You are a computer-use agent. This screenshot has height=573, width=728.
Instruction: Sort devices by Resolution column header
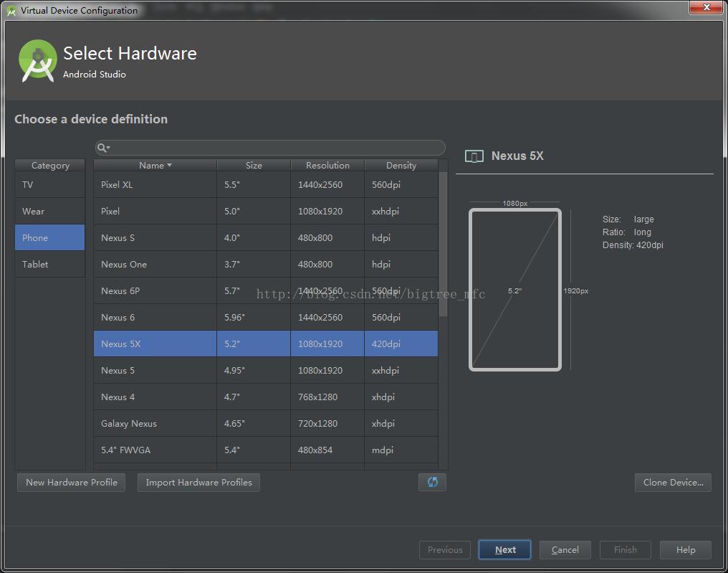click(x=327, y=166)
